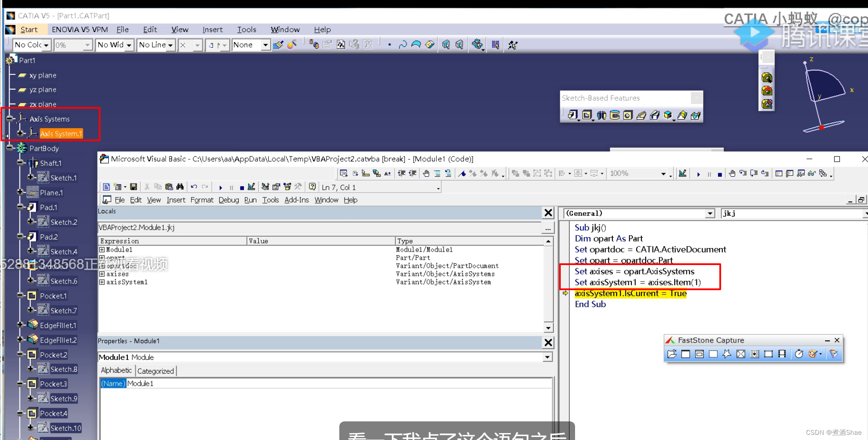The image size is (868, 440).
Task: Open the Object Browser icon in VBA toolbar
Action: pyautogui.click(x=287, y=187)
